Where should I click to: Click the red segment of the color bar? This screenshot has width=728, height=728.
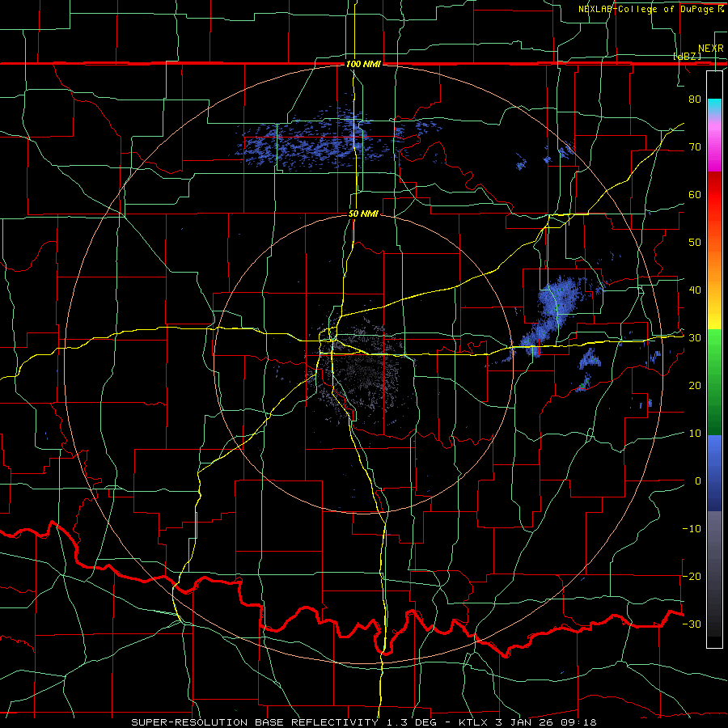point(714,206)
